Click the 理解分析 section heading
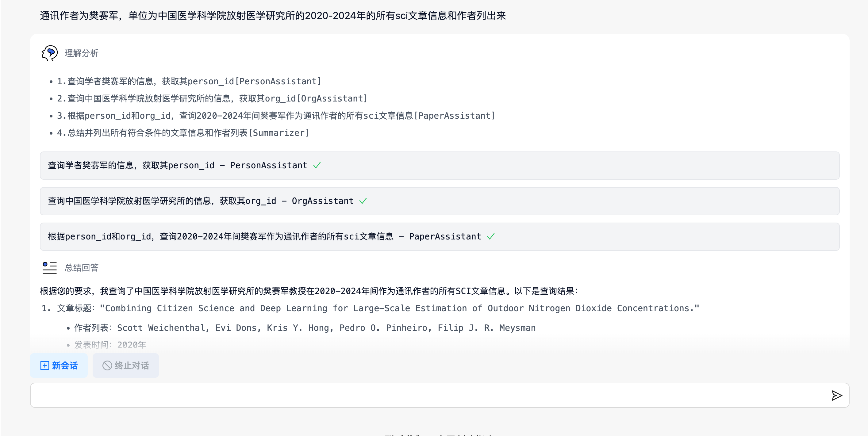 (x=81, y=53)
